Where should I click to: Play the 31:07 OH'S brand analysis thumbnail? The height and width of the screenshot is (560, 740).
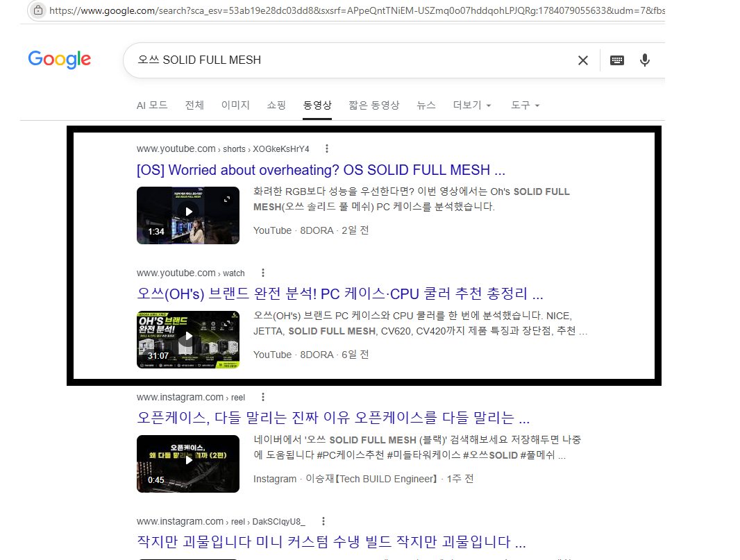pos(188,339)
